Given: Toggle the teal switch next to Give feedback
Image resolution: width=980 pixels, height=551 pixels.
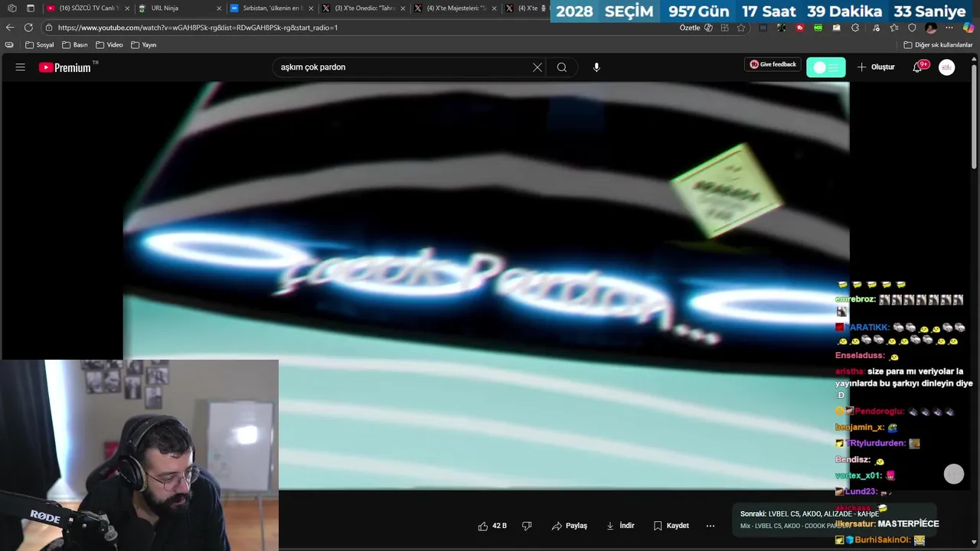Looking at the screenshot, I should [826, 67].
